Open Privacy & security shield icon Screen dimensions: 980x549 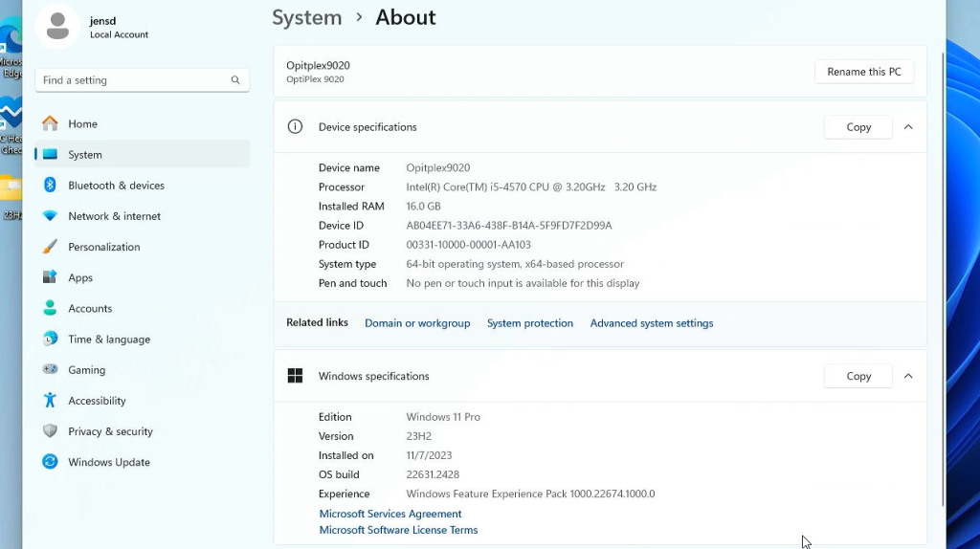coord(50,431)
